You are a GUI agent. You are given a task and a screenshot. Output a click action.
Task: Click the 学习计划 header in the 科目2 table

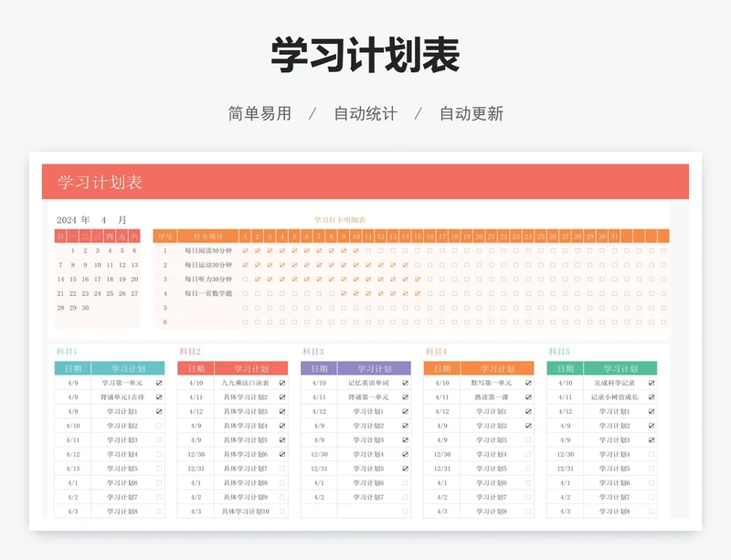coord(251,369)
